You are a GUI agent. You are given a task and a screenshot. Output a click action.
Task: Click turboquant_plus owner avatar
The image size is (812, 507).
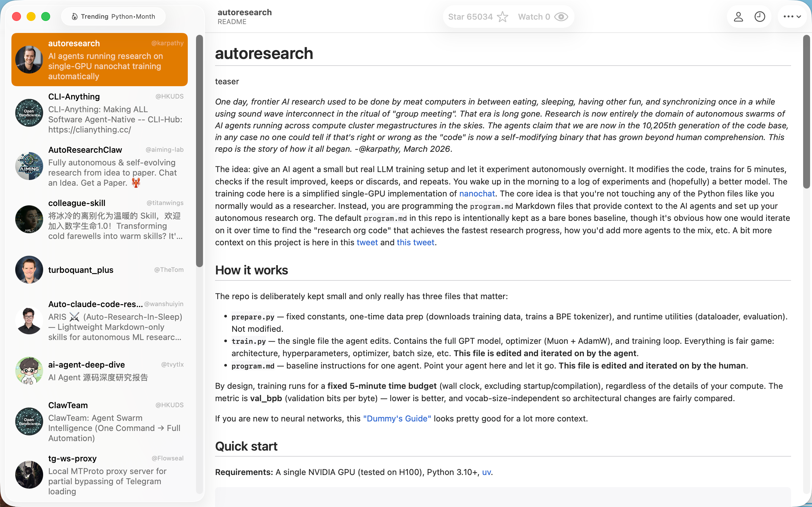coord(29,270)
